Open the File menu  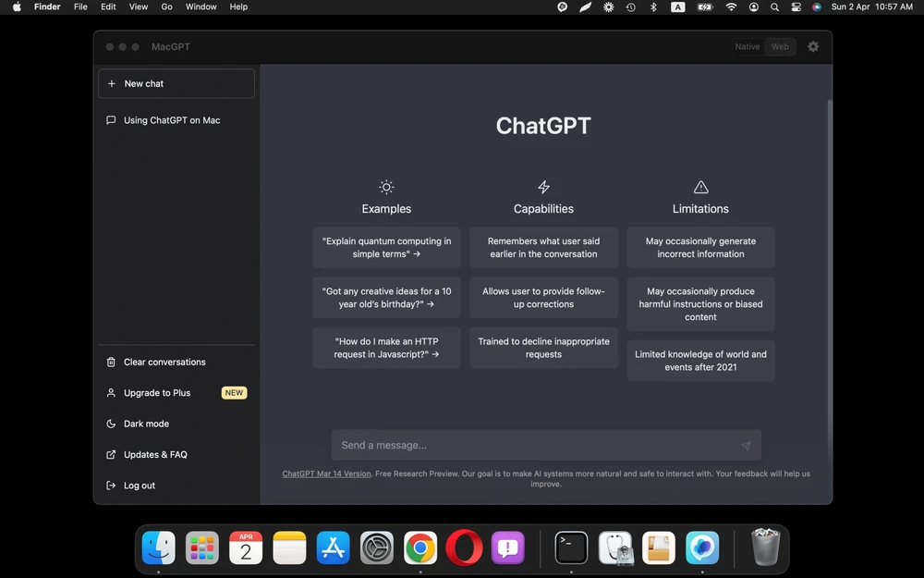point(80,7)
